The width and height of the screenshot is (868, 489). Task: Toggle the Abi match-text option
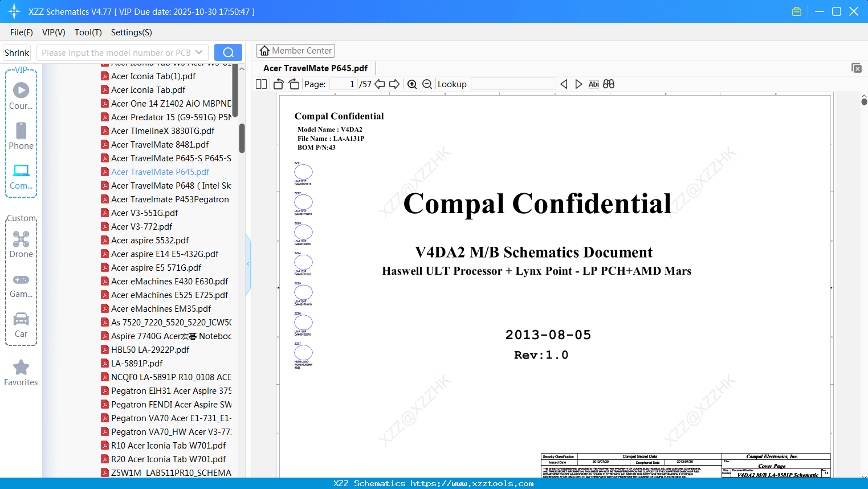[x=593, y=84]
